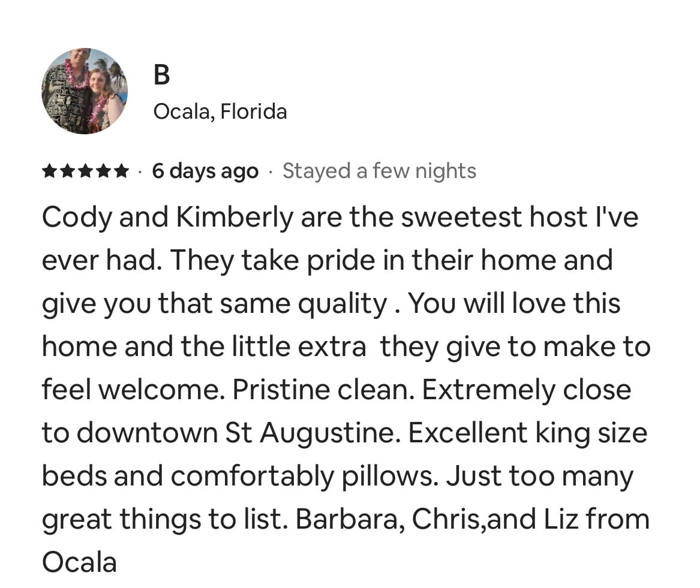This screenshot has height=588, width=700.
Task: Click the final word "Ocala" of the review
Action: [79, 563]
